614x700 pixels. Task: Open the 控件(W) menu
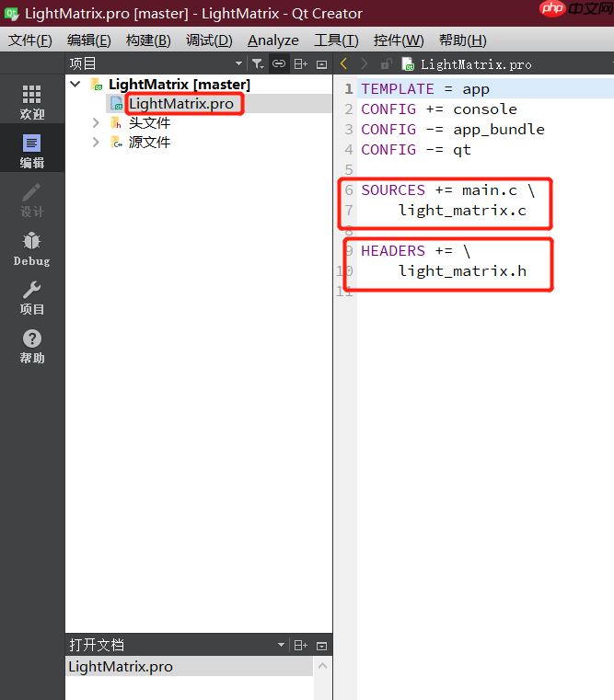399,40
